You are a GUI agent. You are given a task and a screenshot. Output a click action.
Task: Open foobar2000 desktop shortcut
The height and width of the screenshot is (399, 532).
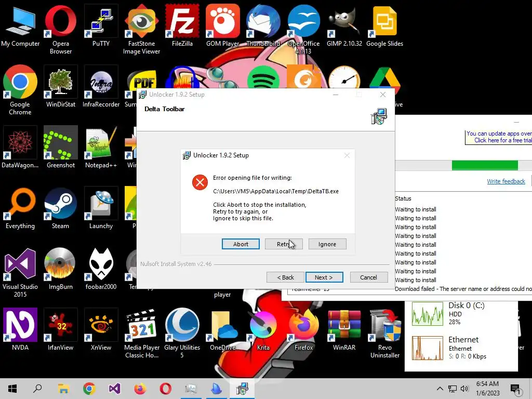(101, 269)
